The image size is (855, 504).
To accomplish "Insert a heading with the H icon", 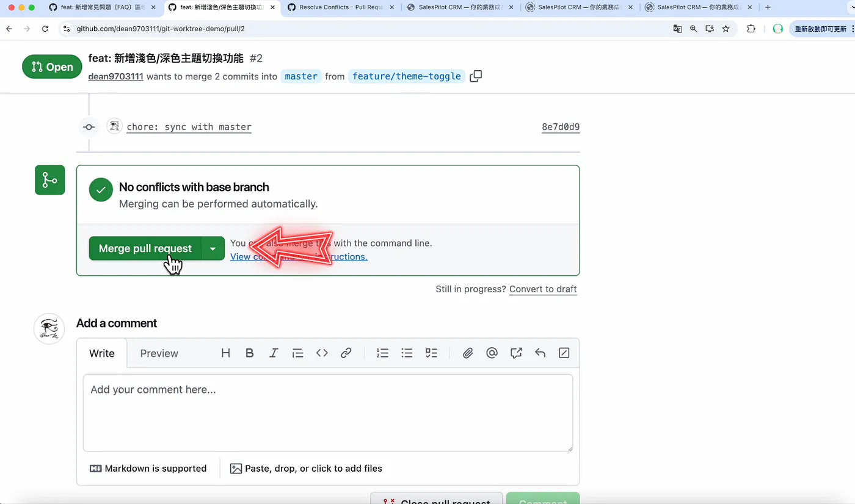I will [225, 353].
